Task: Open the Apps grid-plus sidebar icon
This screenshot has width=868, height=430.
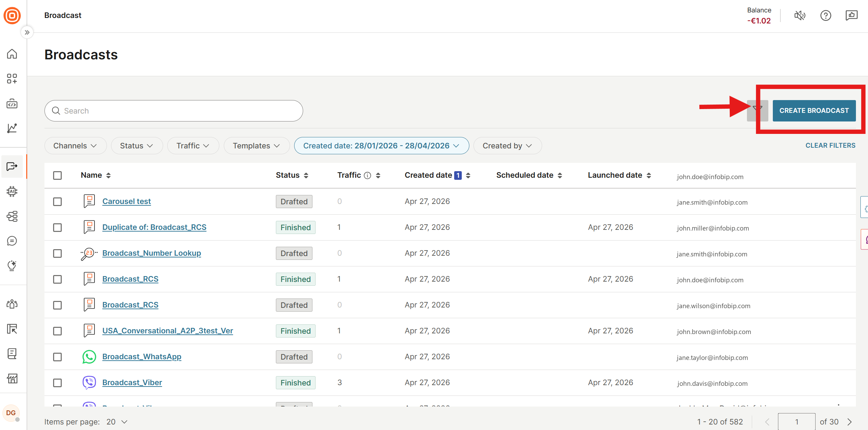Action: (12, 79)
